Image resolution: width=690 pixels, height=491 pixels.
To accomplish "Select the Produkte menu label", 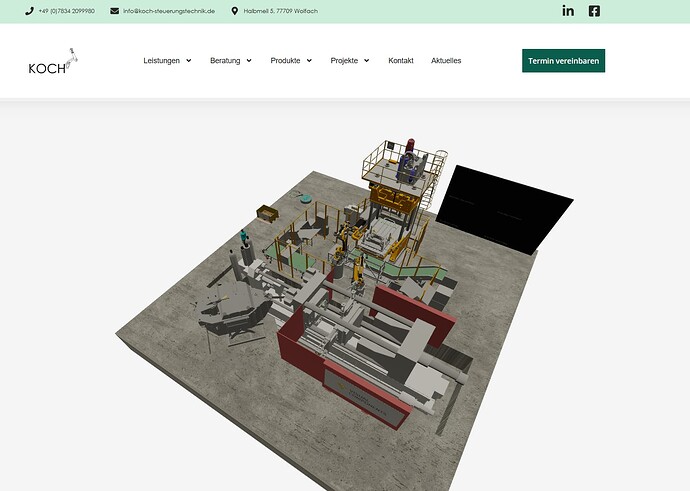I will tap(285, 61).
